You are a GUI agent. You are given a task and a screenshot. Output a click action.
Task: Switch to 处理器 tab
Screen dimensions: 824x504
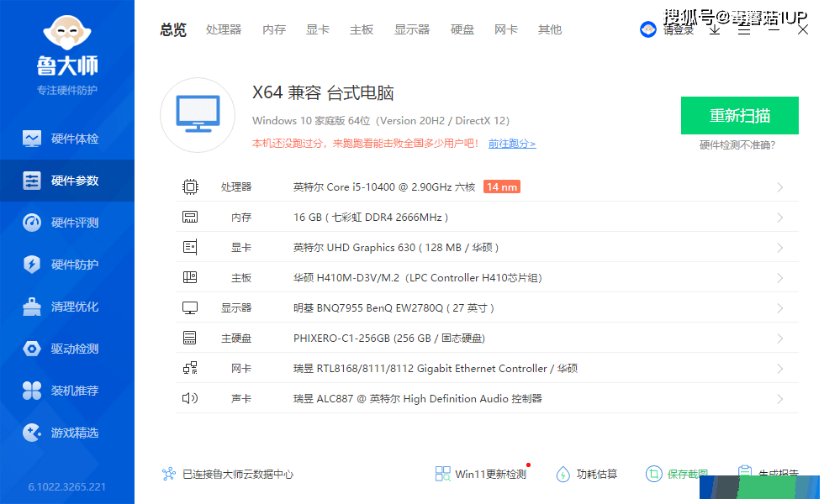[x=224, y=30]
